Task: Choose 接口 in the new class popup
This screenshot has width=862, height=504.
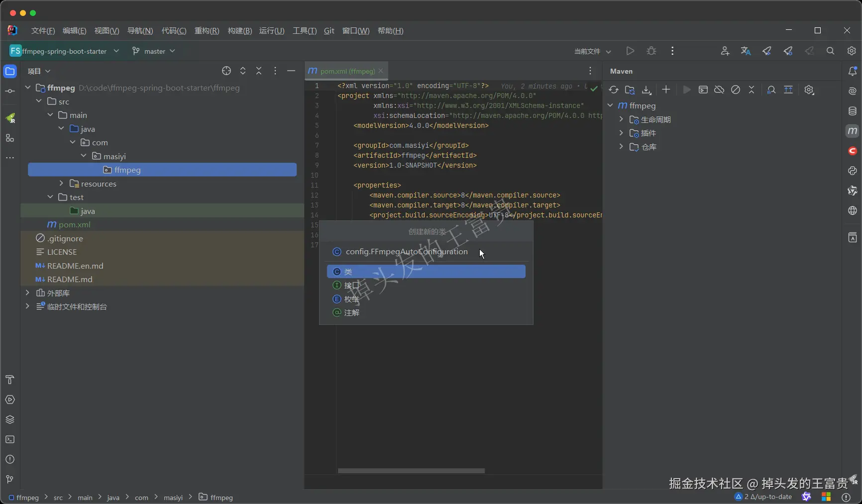Action: [351, 286]
